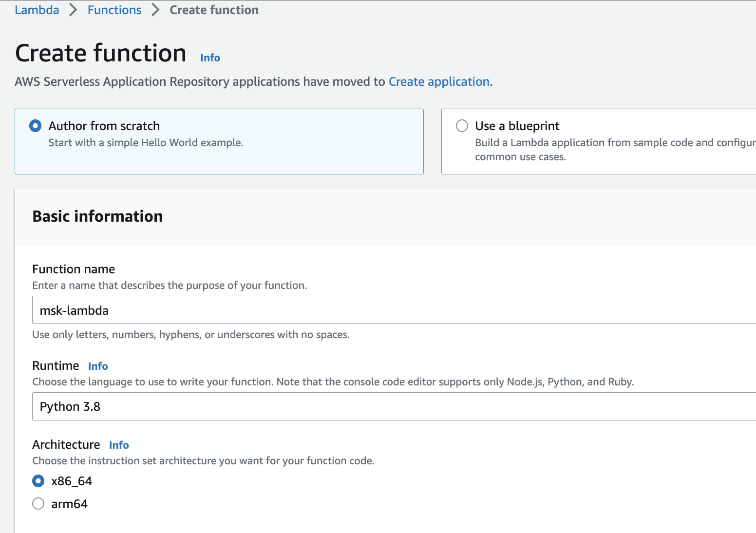756x533 pixels.
Task: Open the Functions breadcrumb link
Action: pos(114,10)
